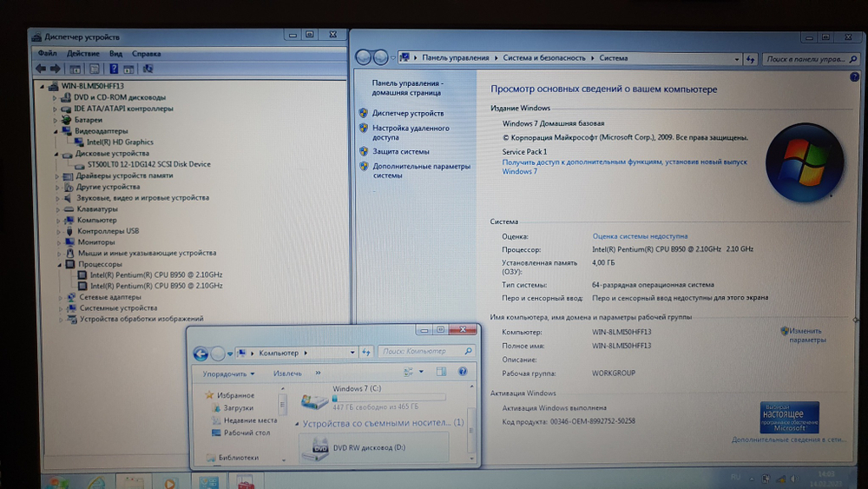Toggle the preview pane icon in Explorer
Screen dimensions: 868x489
(x=441, y=372)
